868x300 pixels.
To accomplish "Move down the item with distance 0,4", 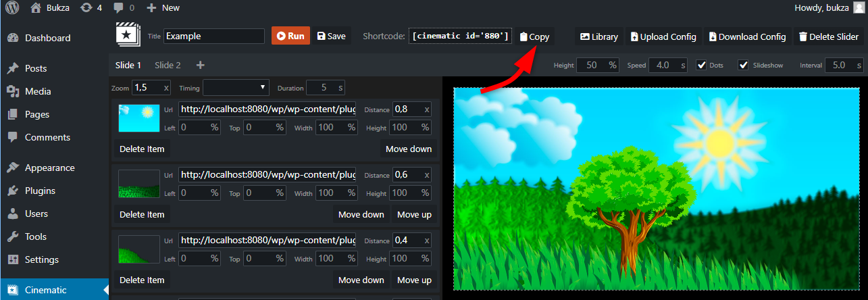I will 361,280.
